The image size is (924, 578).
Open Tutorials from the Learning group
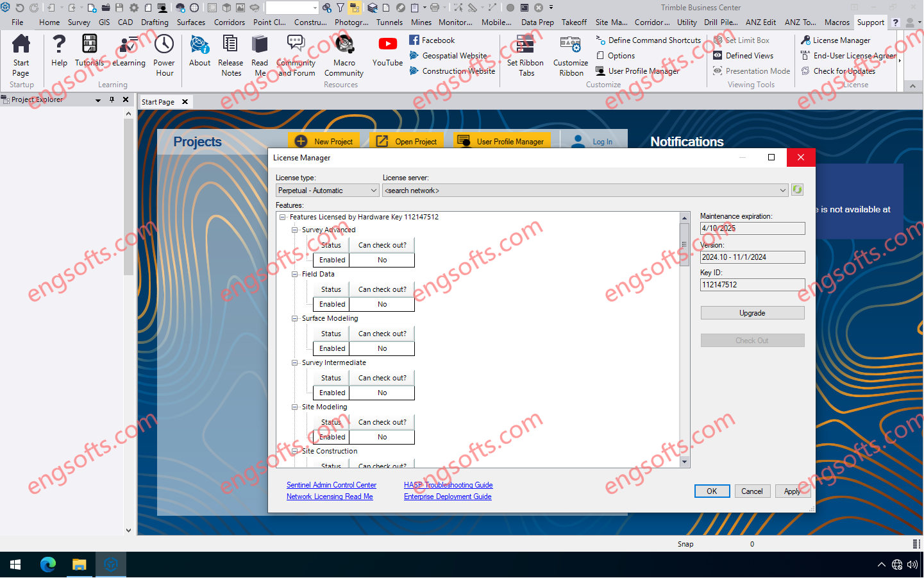click(x=89, y=51)
